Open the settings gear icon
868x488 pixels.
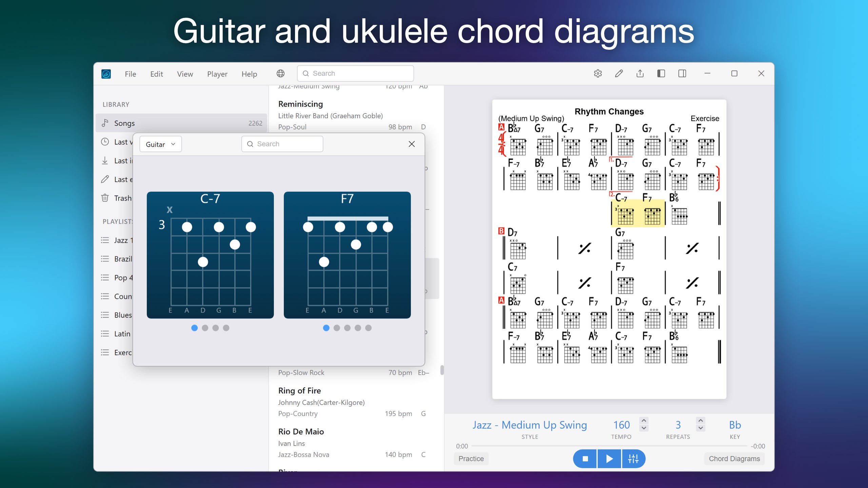(x=598, y=74)
